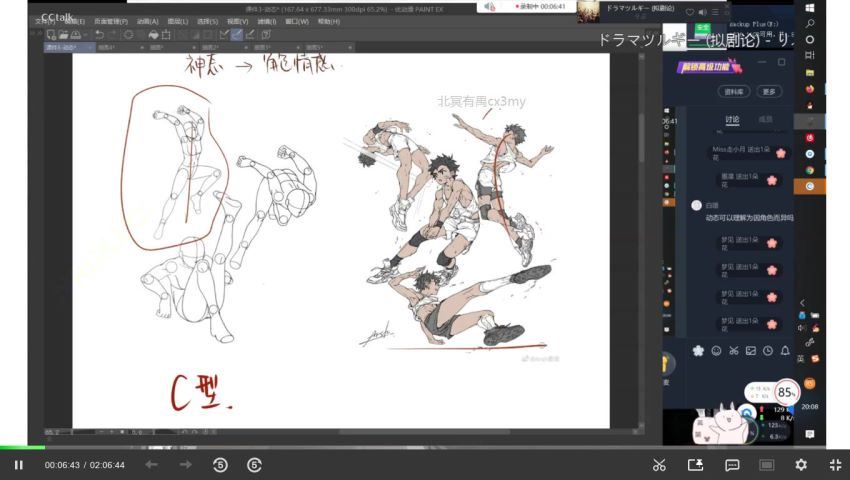Open Chrome from the taskbar
This screenshot has height=480, width=850.
pyautogui.click(x=809, y=170)
